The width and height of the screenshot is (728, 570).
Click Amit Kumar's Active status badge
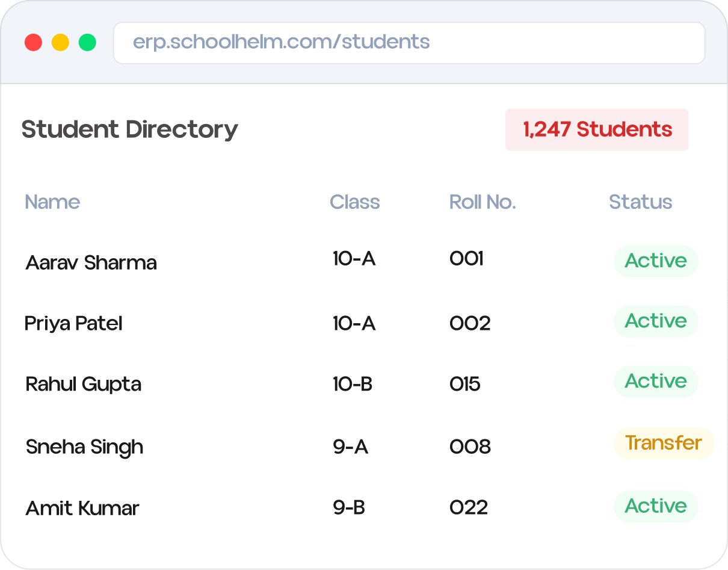coord(656,506)
